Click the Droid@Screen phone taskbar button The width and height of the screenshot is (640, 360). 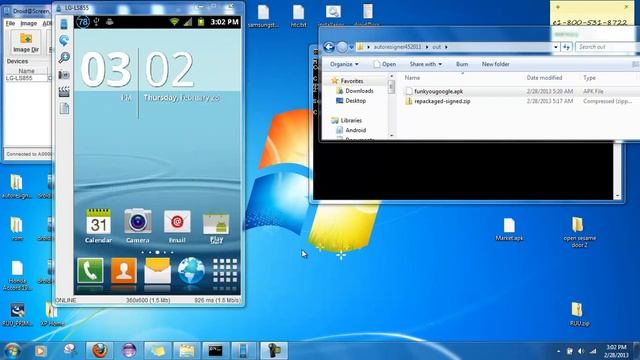click(243, 351)
